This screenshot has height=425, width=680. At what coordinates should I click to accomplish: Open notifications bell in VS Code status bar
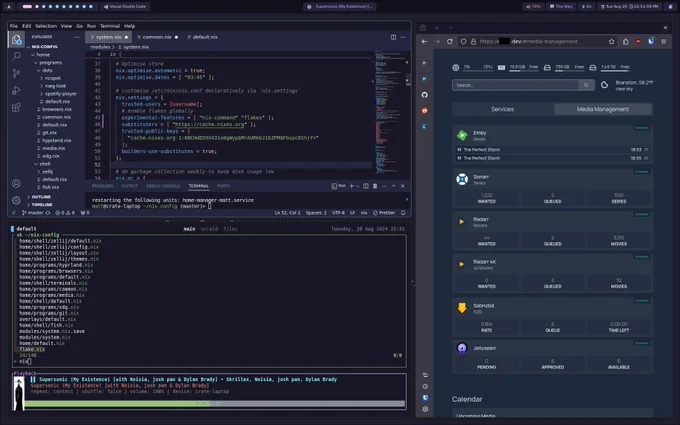tap(403, 213)
